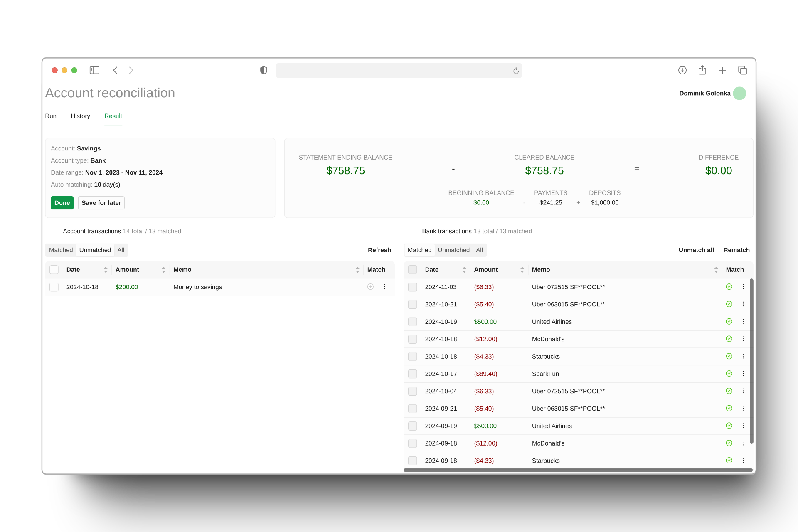Viewport: 798px width, 532px height.
Task: Click the add-match plus icon for Money to savings
Action: [370, 287]
